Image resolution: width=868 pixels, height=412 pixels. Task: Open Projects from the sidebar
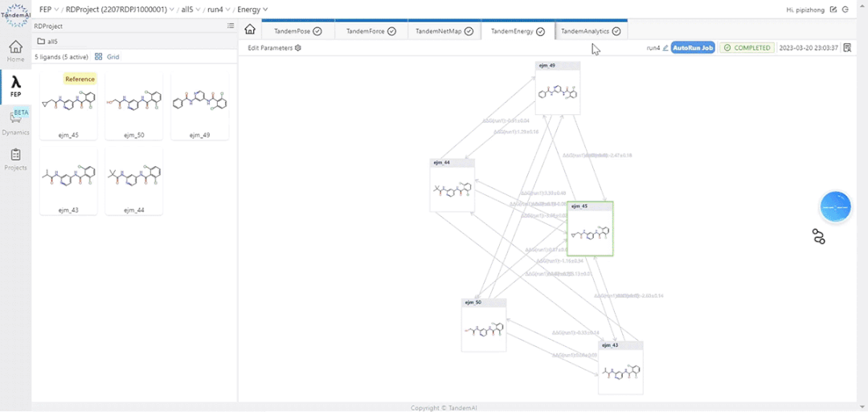(x=15, y=159)
